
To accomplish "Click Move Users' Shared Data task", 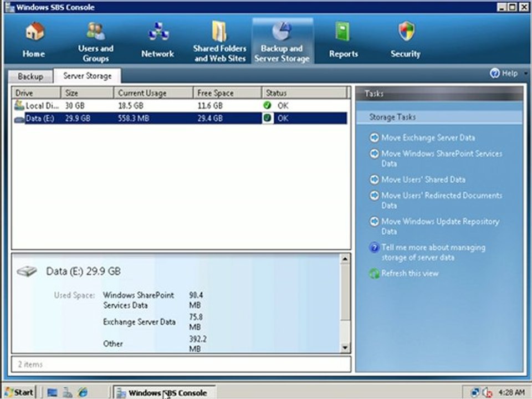I will pos(423,180).
